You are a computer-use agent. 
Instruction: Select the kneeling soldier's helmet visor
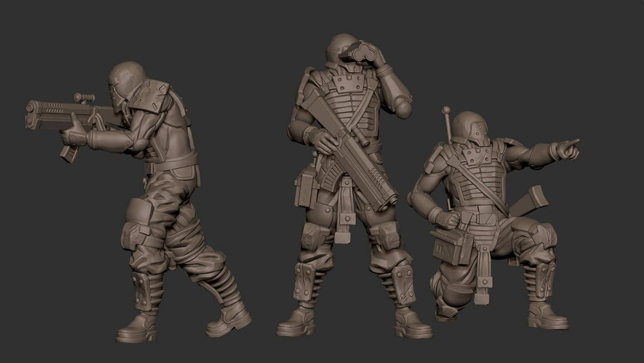click(475, 135)
